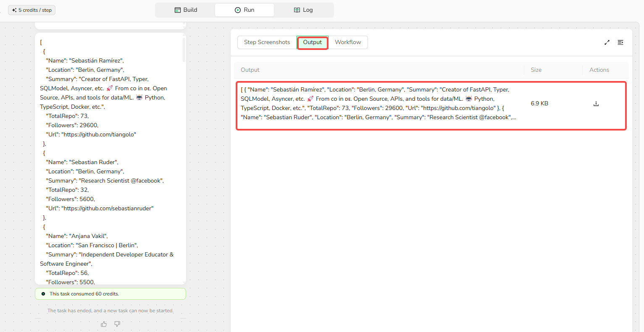
Task: Click the dot icon in the credits notice
Action: pos(43,294)
